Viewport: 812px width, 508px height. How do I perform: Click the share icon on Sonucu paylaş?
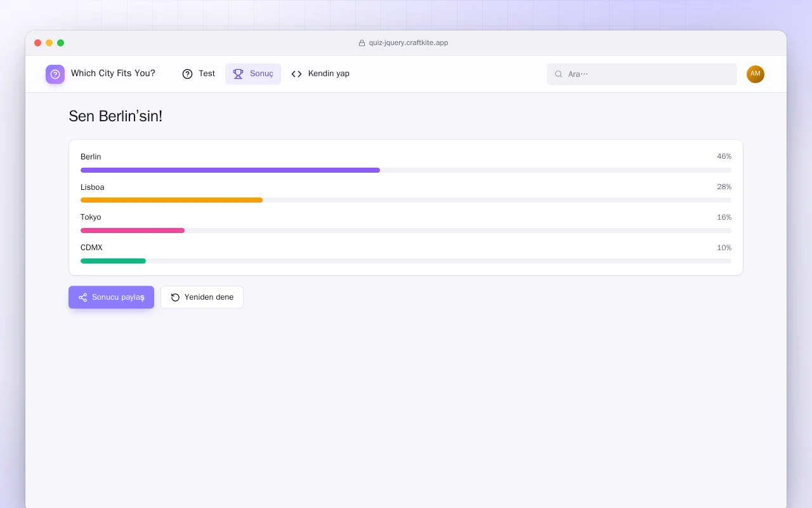click(82, 297)
